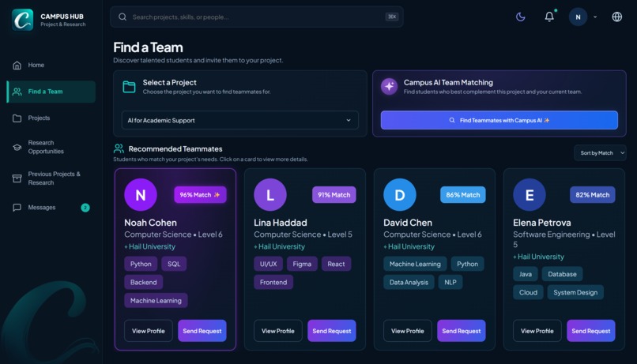
Task: Click the UI/UX skill tag
Action: tap(268, 264)
